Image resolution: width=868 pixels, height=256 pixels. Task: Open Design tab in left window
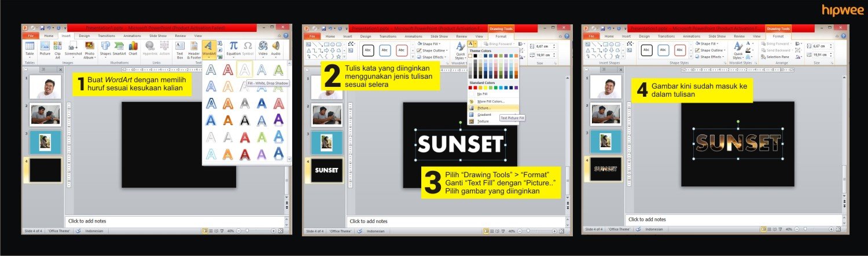pyautogui.click(x=84, y=36)
